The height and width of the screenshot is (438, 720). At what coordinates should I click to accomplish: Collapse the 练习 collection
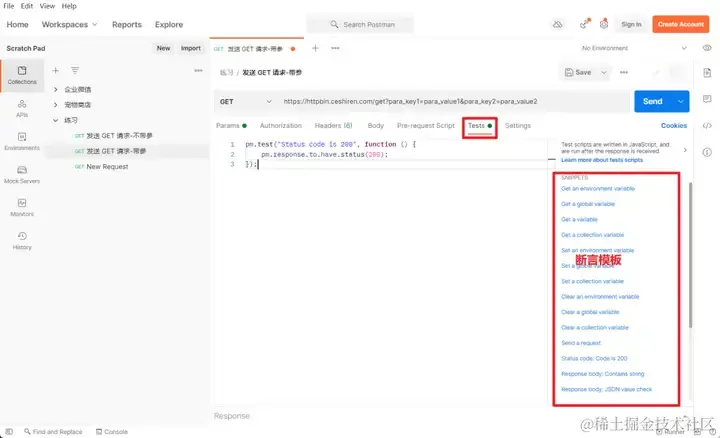[x=56, y=120]
